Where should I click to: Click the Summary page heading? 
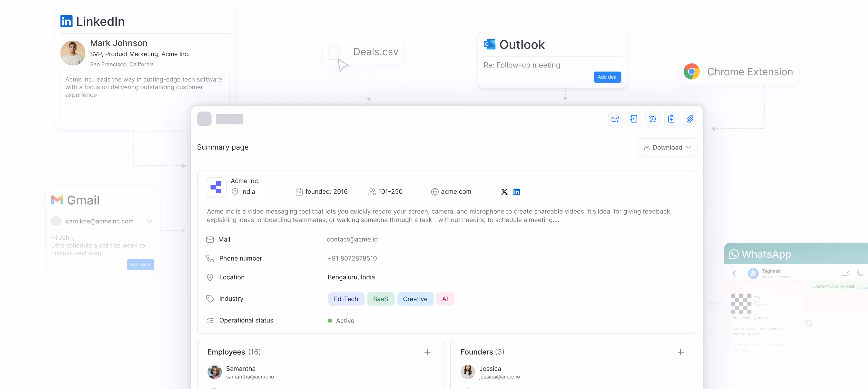(x=223, y=147)
